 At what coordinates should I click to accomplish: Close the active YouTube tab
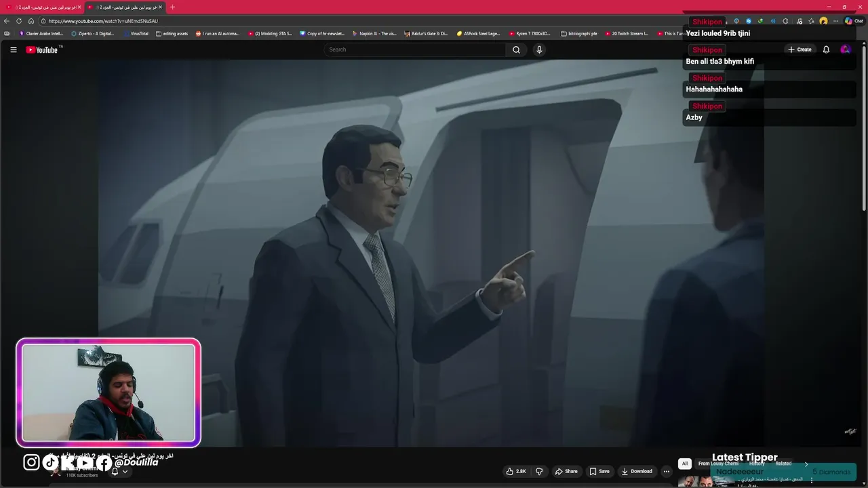pyautogui.click(x=161, y=7)
